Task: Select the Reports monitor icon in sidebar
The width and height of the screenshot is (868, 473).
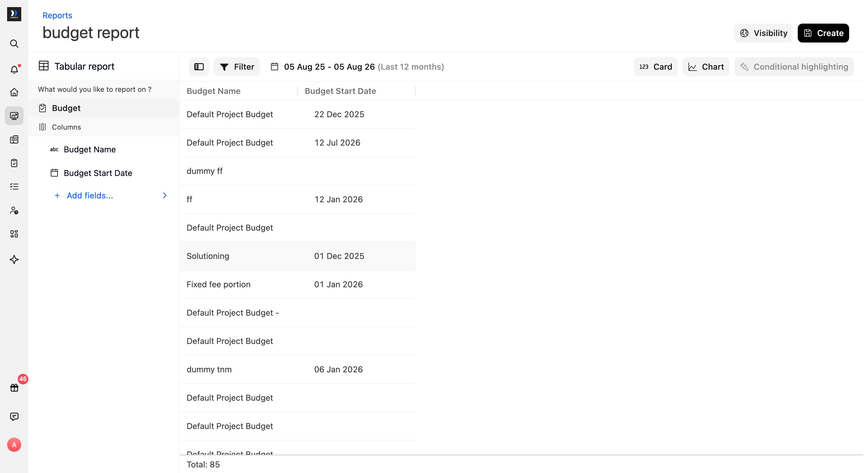Action: (14, 116)
